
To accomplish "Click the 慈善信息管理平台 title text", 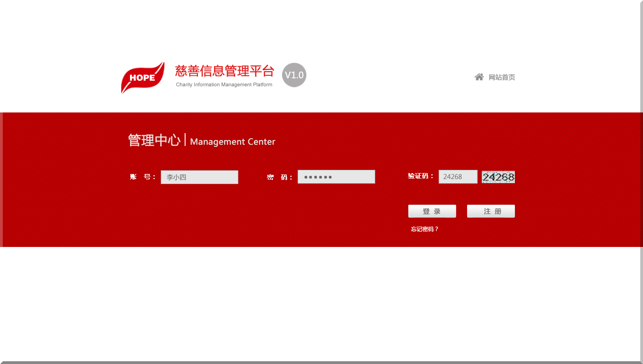I will coord(223,71).
